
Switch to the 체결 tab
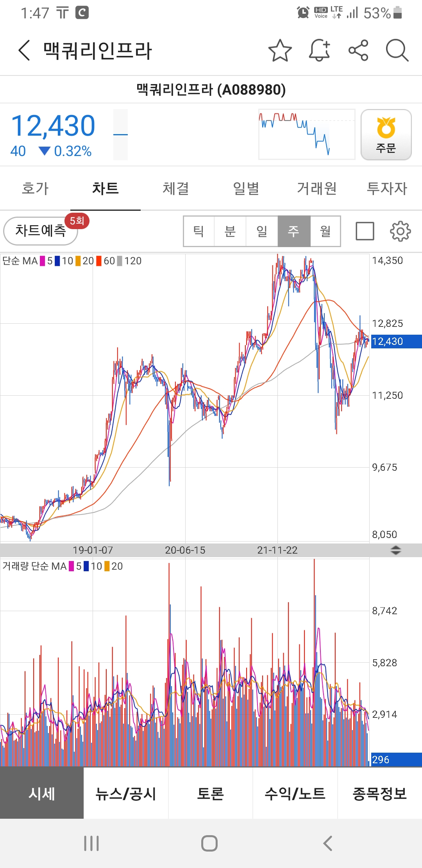tap(176, 188)
